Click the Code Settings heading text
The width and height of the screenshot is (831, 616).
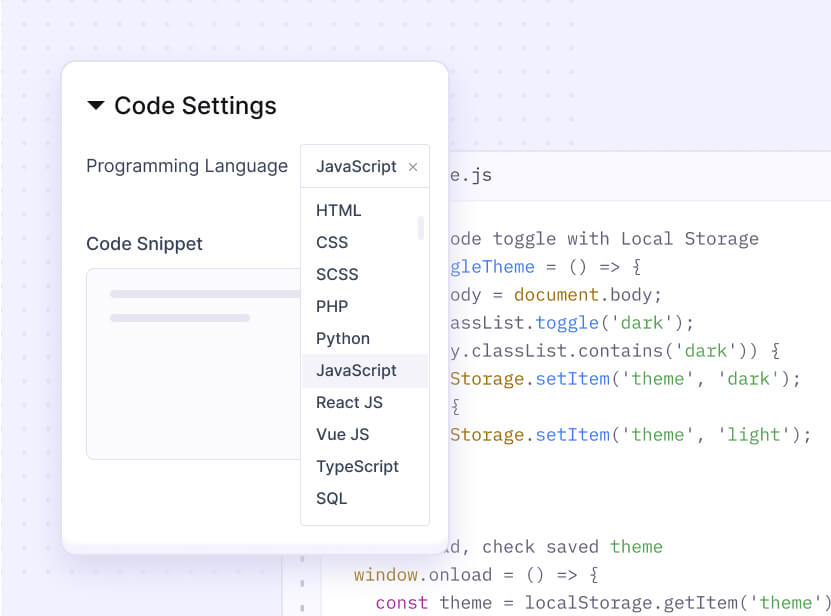[195, 106]
